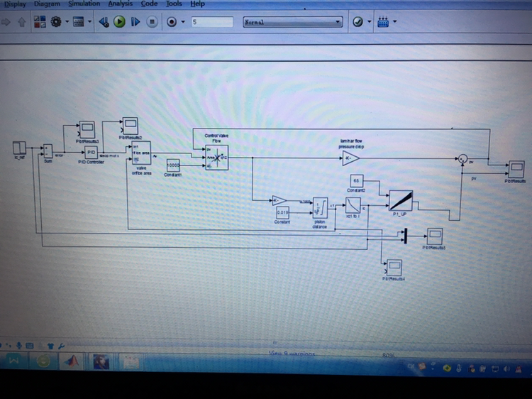Click the simulation stop time field
Image resolution: width=532 pixels, height=399 pixels.
(x=212, y=22)
